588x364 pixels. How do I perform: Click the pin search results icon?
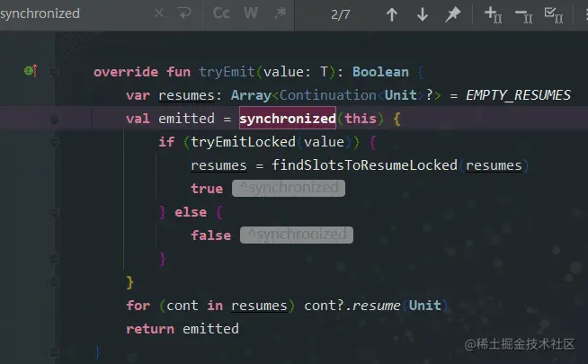pyautogui.click(x=453, y=13)
